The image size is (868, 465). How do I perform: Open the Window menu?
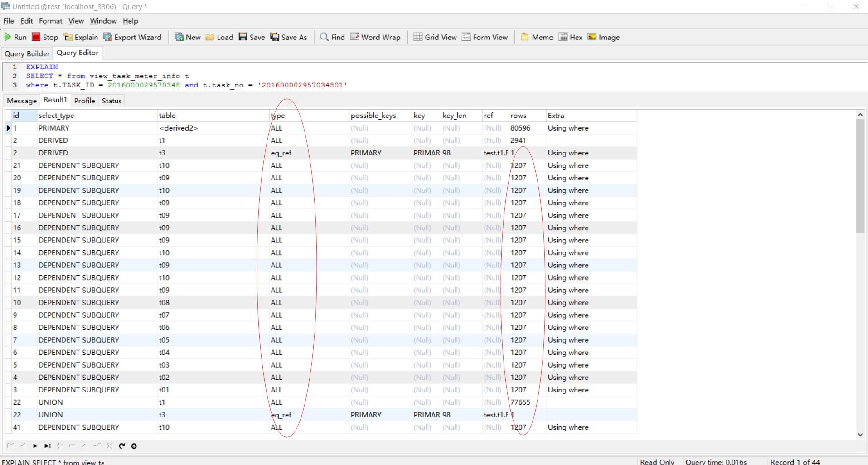[x=103, y=21]
